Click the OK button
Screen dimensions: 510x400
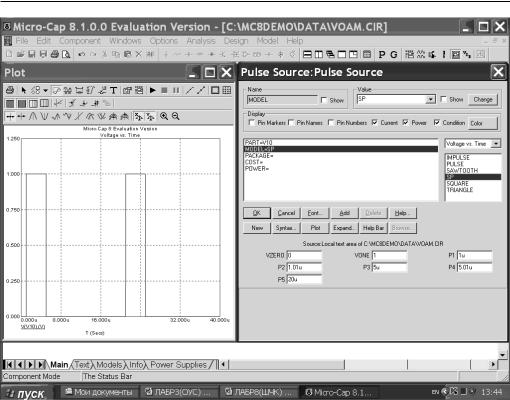coord(257,213)
